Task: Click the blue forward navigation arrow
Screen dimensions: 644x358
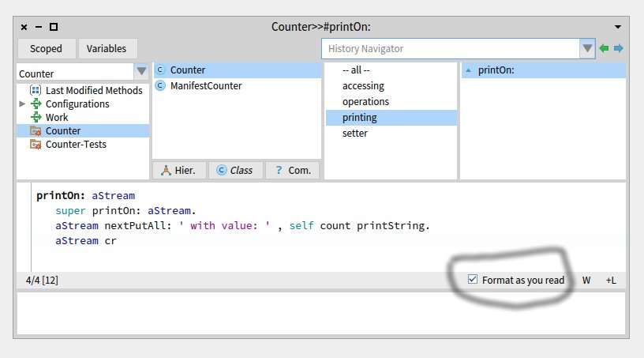Action: 618,49
